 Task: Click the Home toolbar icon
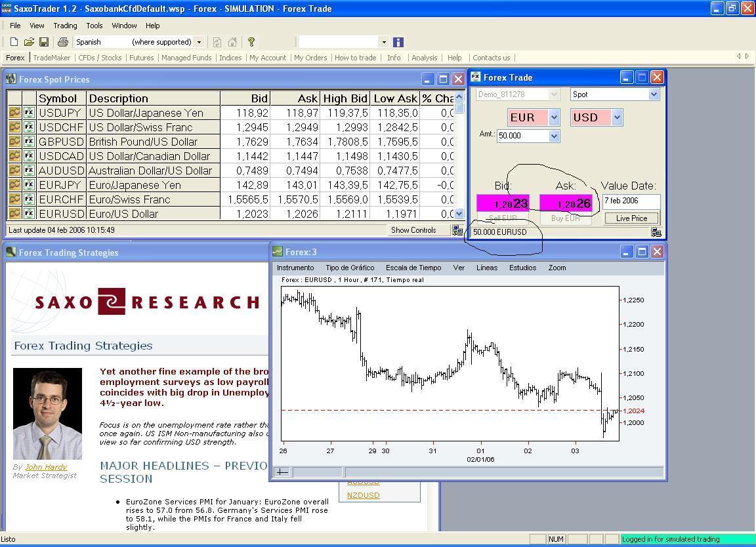pyautogui.click(x=232, y=42)
